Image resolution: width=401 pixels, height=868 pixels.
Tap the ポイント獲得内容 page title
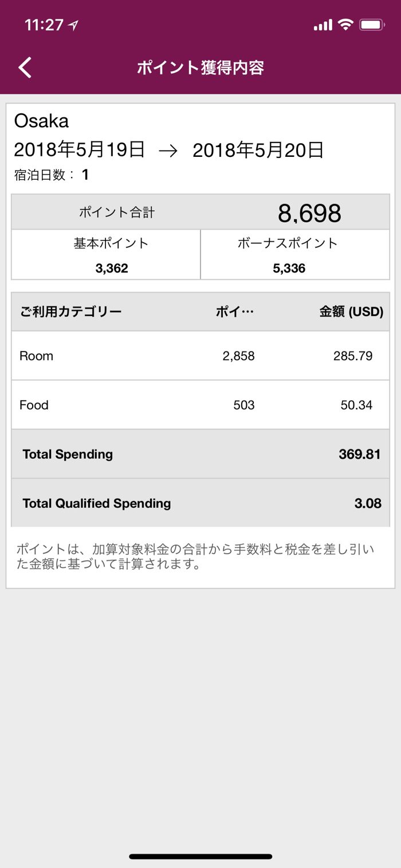point(200,68)
